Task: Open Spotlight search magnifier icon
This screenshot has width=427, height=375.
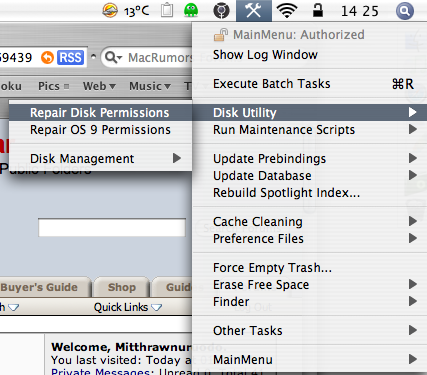Action: [x=405, y=11]
